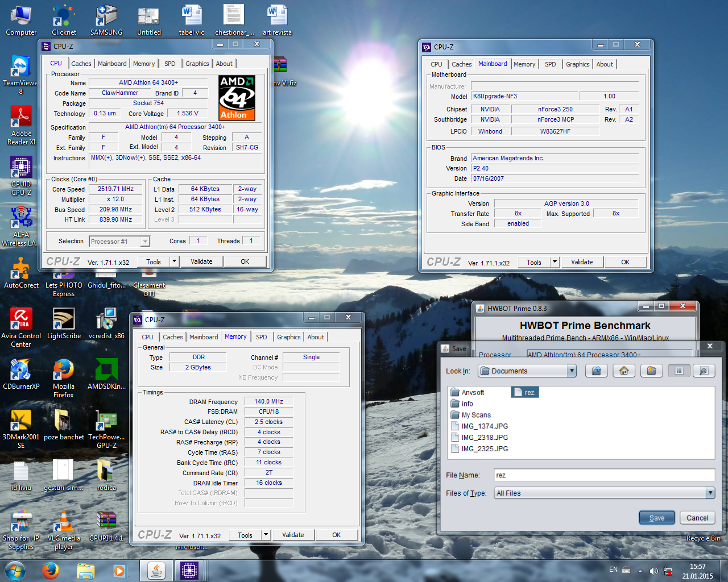728x582 pixels.
Task: Click Validate in the CPU tab window
Action: click(x=201, y=261)
